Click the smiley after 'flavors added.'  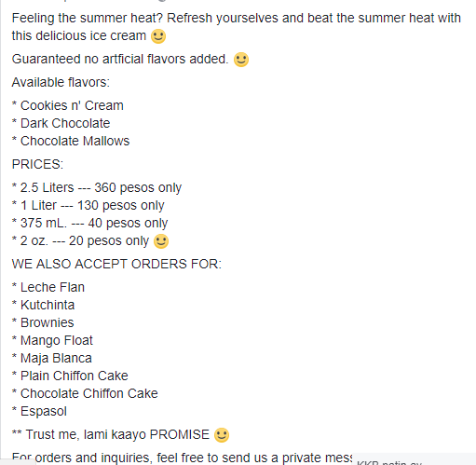(x=241, y=60)
